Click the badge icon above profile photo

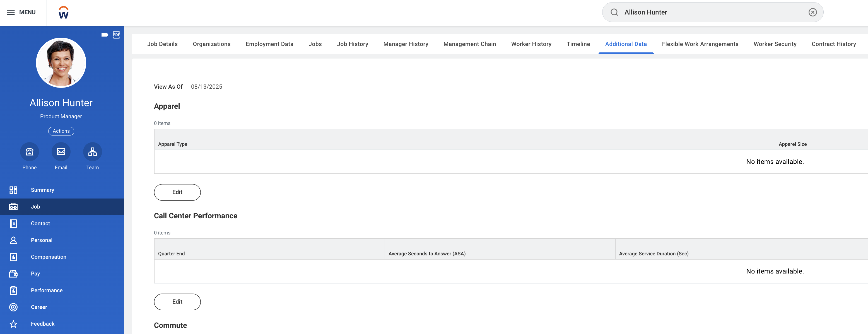[105, 35]
